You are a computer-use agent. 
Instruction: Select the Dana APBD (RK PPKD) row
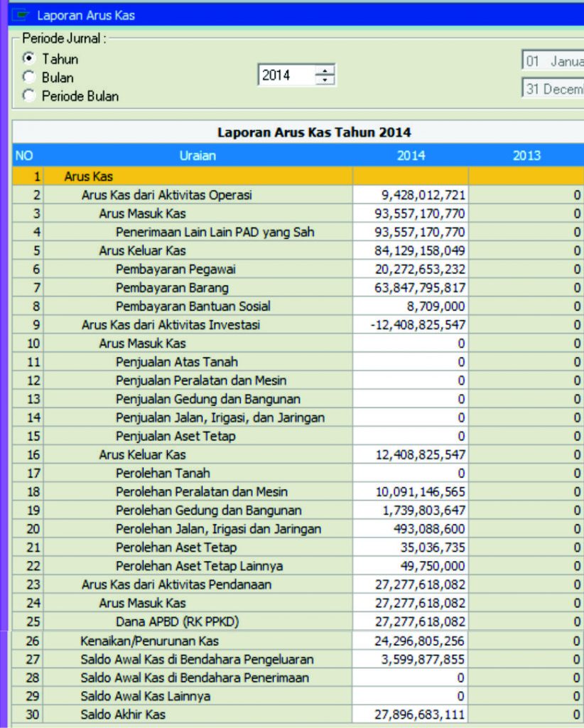pyautogui.click(x=298, y=621)
